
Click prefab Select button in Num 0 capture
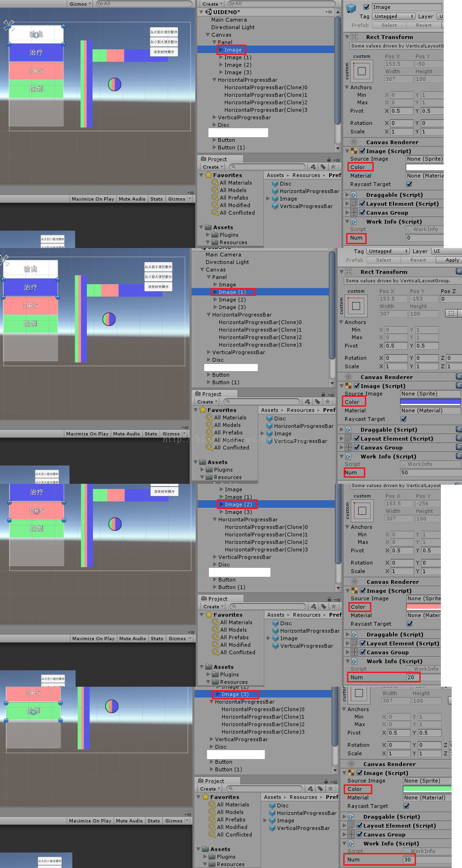(389, 25)
